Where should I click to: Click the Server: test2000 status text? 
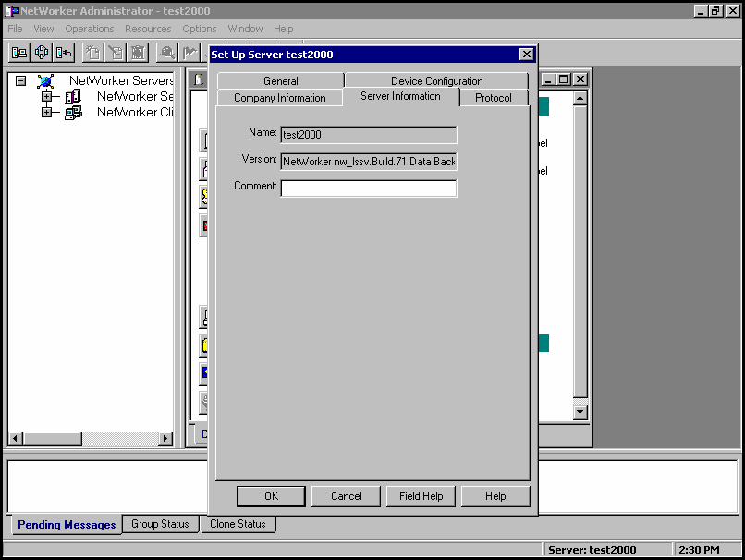(592, 550)
